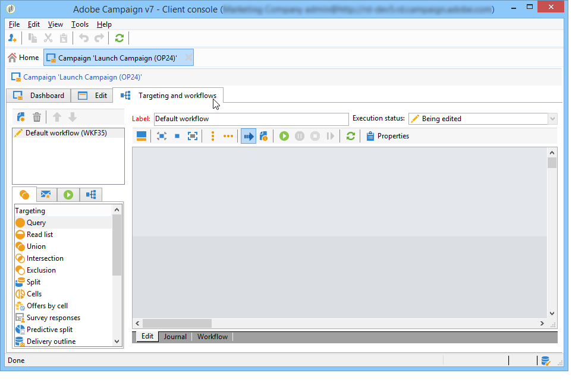Screen dimensions: 588x389
Task: Open the Execution status dropdown
Action: 552,119
